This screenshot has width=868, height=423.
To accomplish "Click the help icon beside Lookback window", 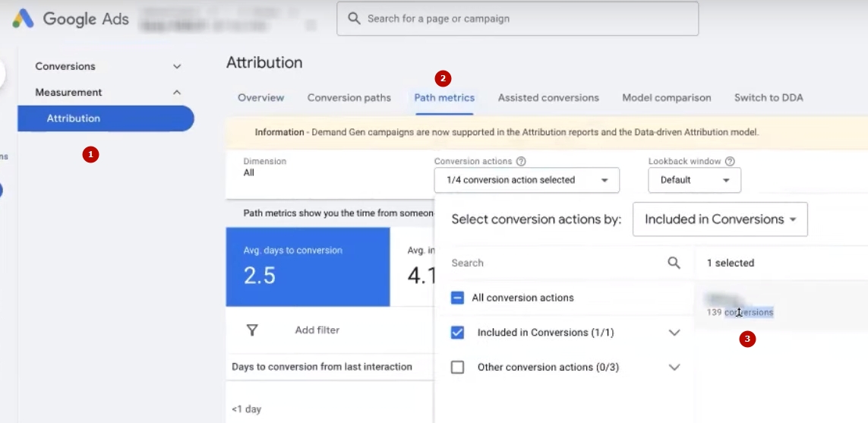I will (x=730, y=162).
